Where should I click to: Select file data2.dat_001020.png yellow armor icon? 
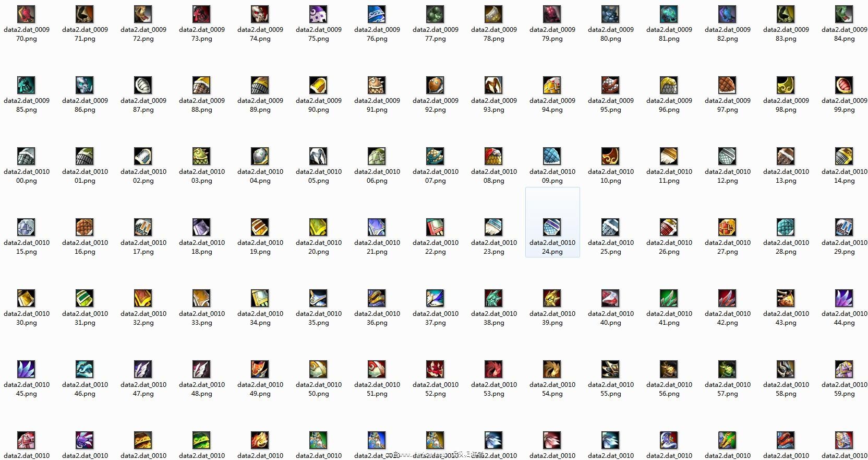point(318,227)
